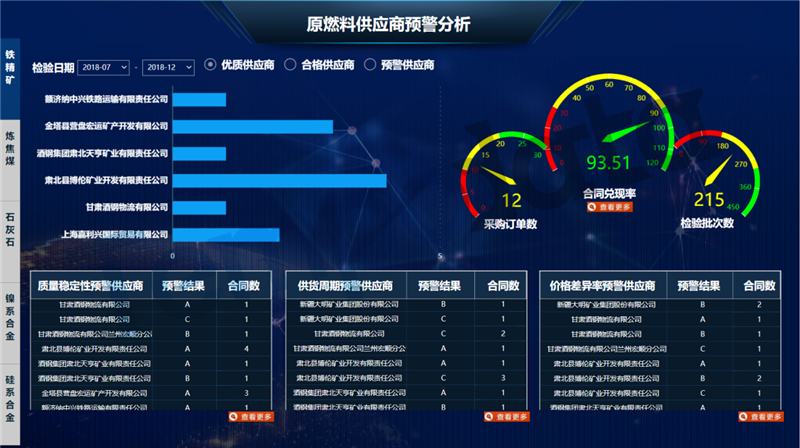The width and height of the screenshot is (800, 448).
Task: Click the bar for 金塔县营盘宏运矿产开发有限公司
Action: click(x=253, y=127)
